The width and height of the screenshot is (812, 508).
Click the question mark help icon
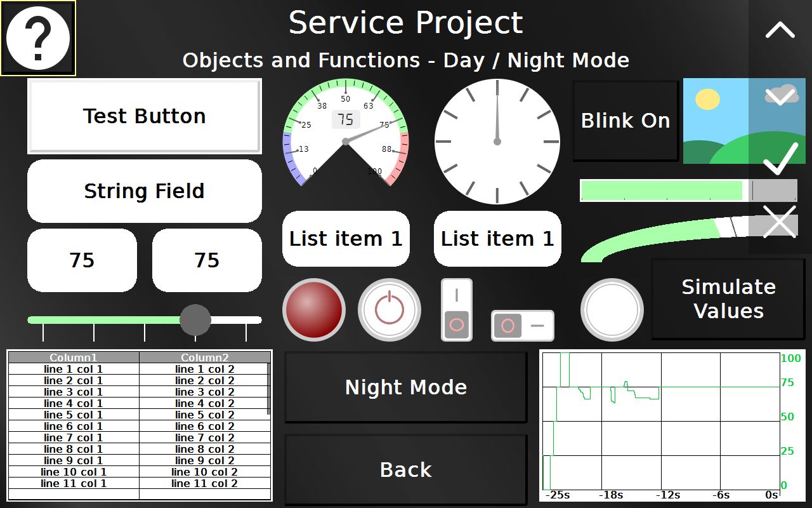click(38, 38)
